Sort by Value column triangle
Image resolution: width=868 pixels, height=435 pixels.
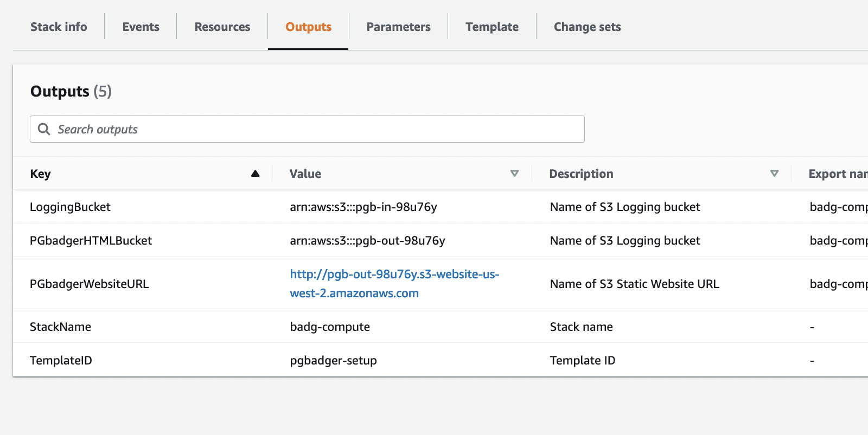514,174
